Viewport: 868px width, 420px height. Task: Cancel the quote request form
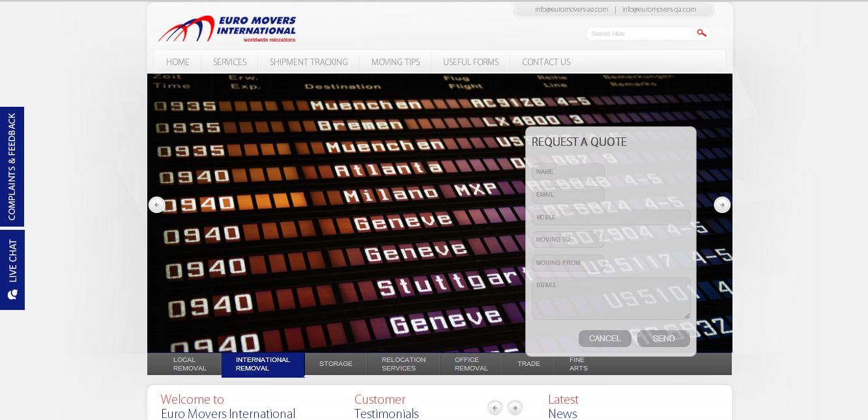pyautogui.click(x=604, y=339)
